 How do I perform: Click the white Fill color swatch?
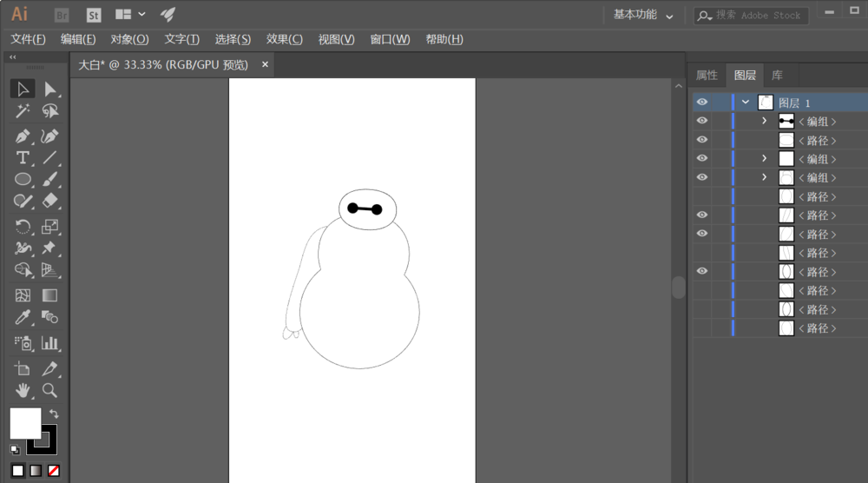25,424
